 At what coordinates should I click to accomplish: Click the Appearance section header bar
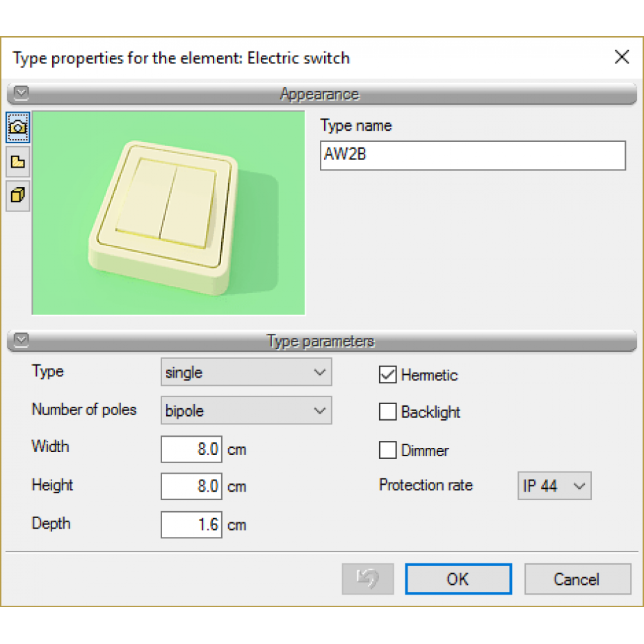(322, 94)
